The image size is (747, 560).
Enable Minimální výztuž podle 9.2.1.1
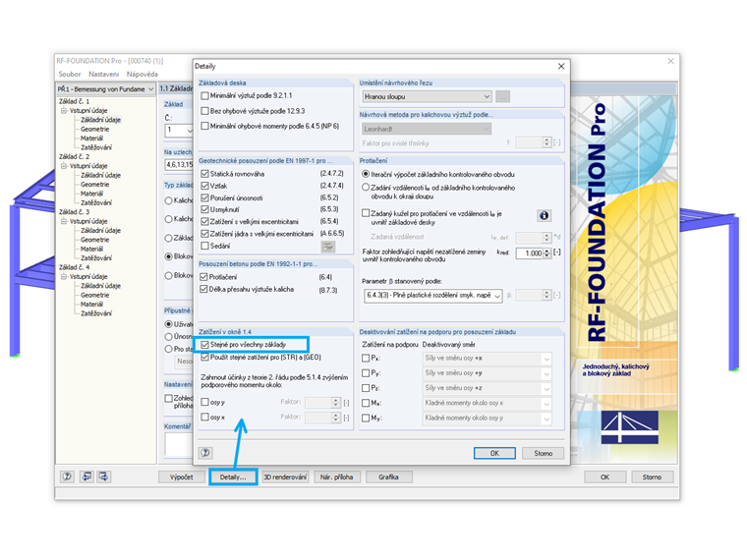[204, 95]
